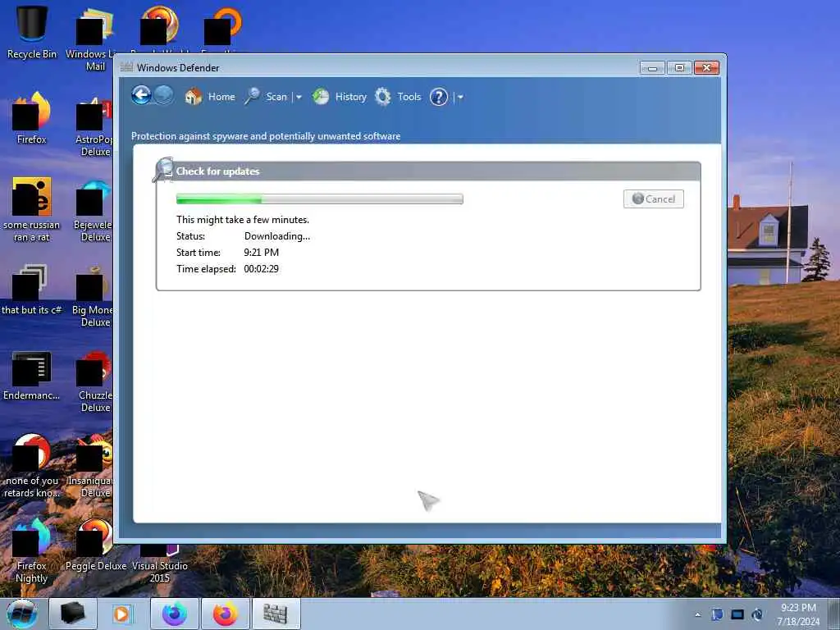Switch to Windows Defender taskbar button
This screenshot has width=840, height=630.
[276, 614]
